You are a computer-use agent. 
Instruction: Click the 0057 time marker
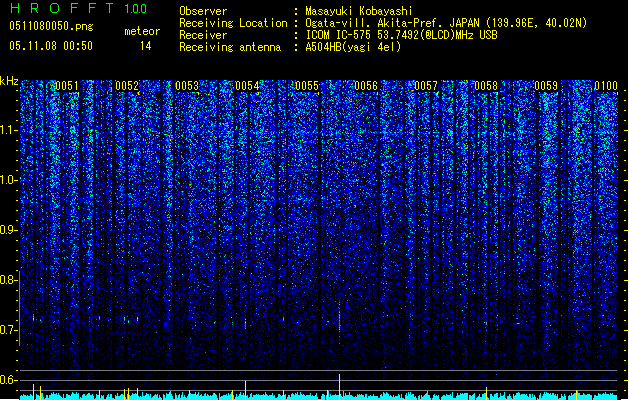coord(426,86)
